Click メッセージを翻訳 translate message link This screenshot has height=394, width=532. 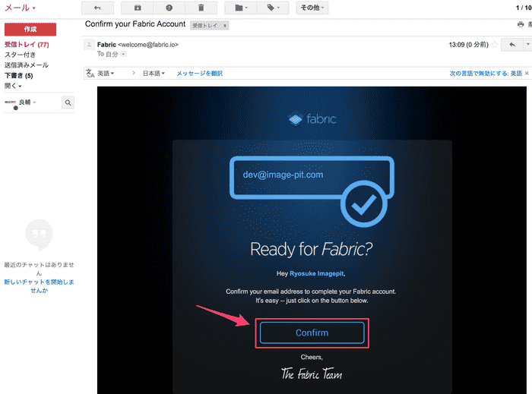point(199,74)
